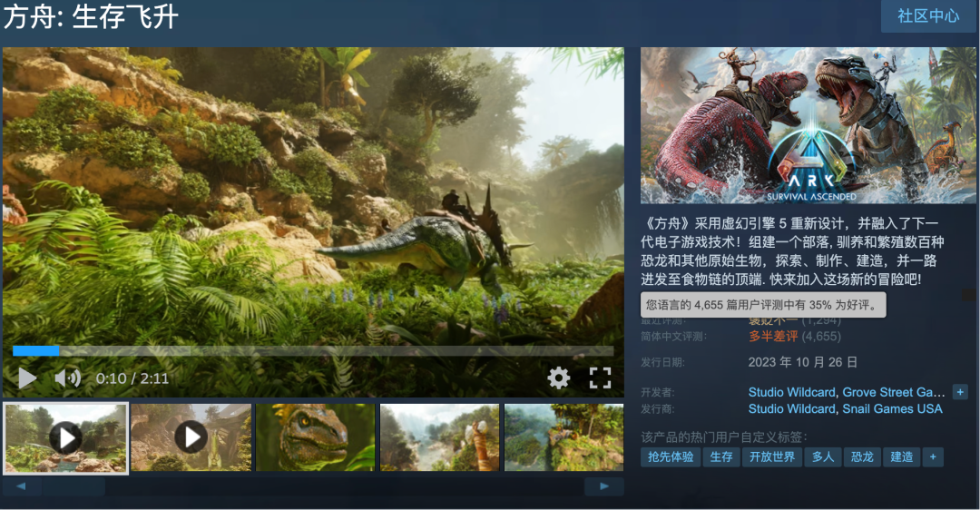Enter fullscreen video mode
Image resolution: width=980 pixels, height=510 pixels.
pyautogui.click(x=600, y=378)
